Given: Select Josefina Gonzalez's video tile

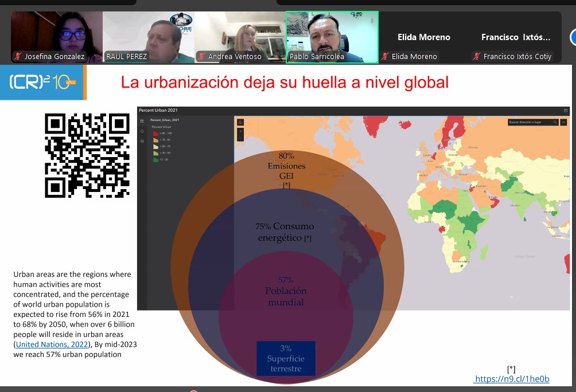Looking at the screenshot, I should coord(57,37).
